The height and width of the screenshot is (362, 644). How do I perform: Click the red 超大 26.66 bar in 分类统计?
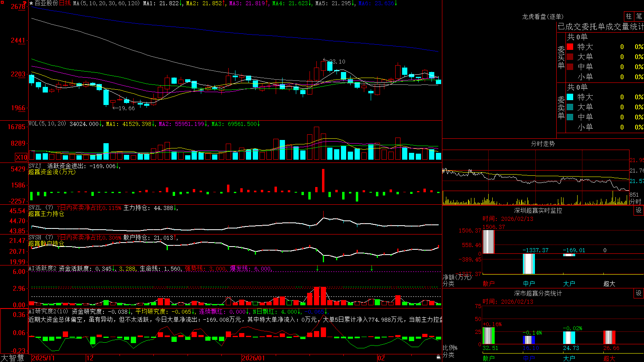[609, 337]
